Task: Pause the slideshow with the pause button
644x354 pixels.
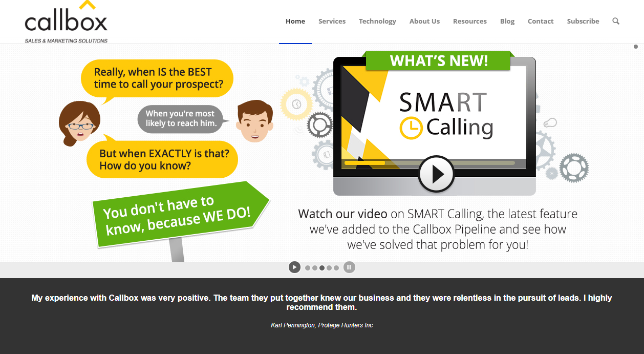Action: pos(349,267)
